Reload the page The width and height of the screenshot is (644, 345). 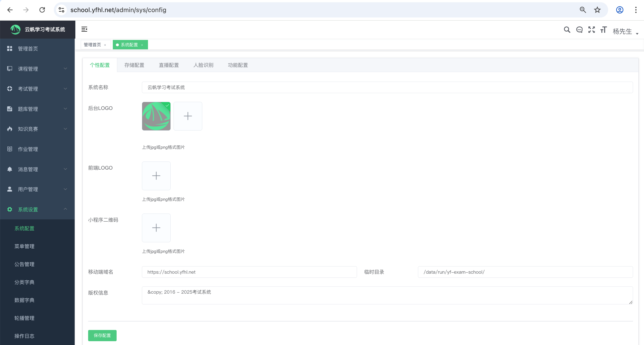point(42,10)
